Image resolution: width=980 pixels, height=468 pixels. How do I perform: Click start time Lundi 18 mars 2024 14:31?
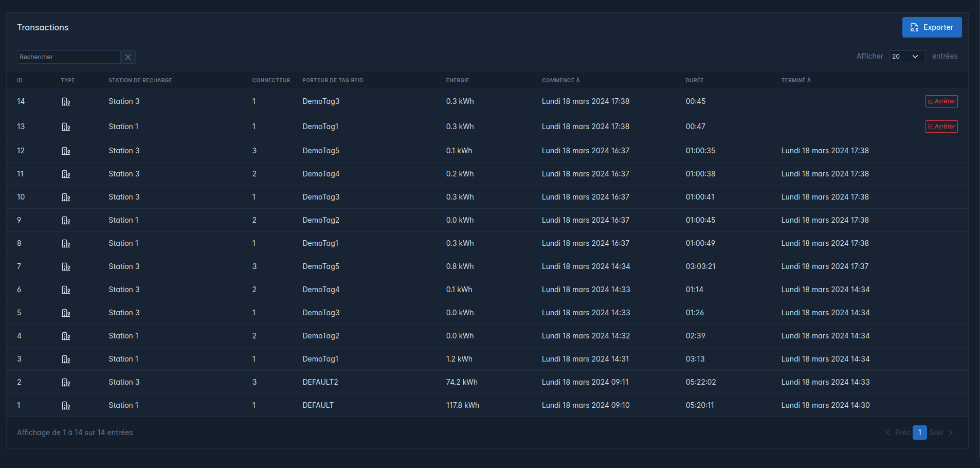[586, 359]
